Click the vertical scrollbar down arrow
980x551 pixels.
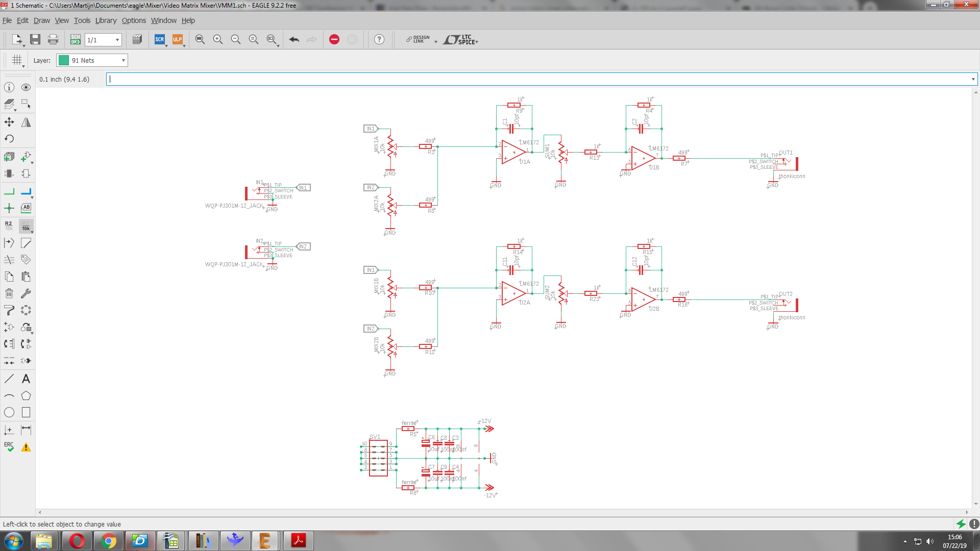click(976, 505)
